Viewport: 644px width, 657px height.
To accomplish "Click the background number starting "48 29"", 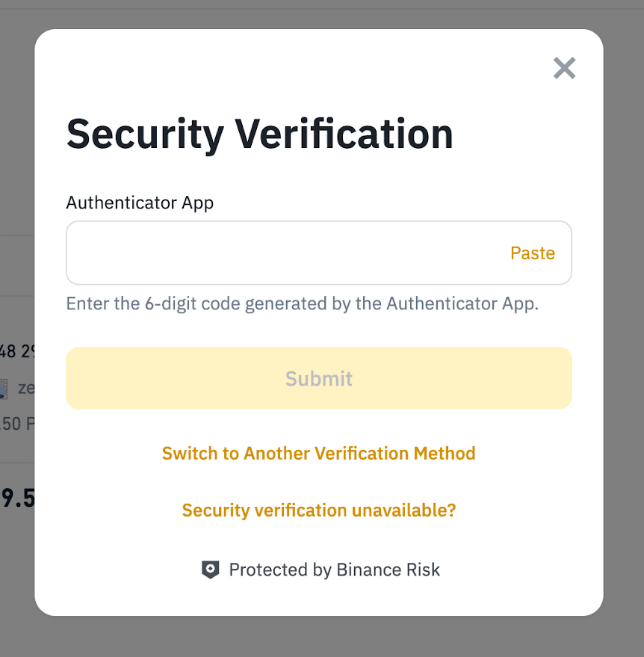I will 16,351.
